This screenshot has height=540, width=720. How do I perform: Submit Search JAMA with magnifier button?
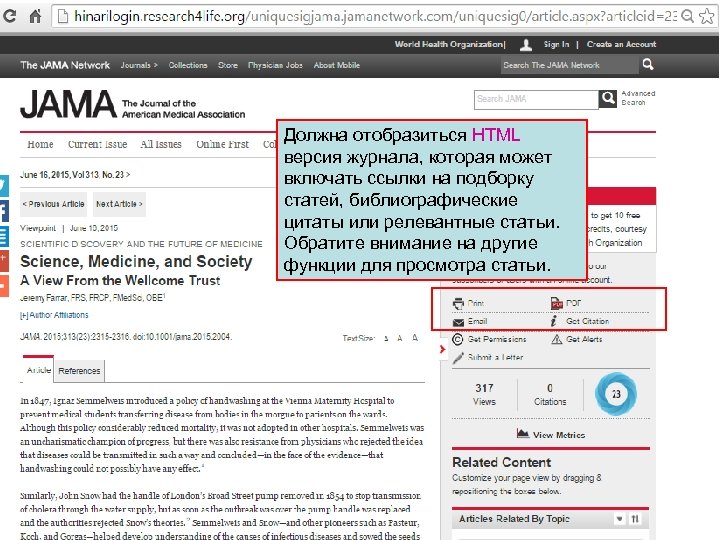point(608,99)
